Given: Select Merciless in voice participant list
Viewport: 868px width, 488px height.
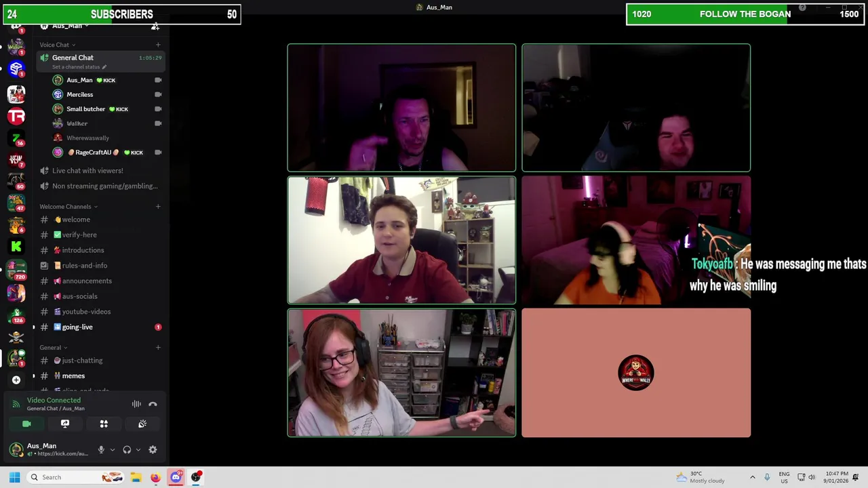Looking at the screenshot, I should pos(107,94).
